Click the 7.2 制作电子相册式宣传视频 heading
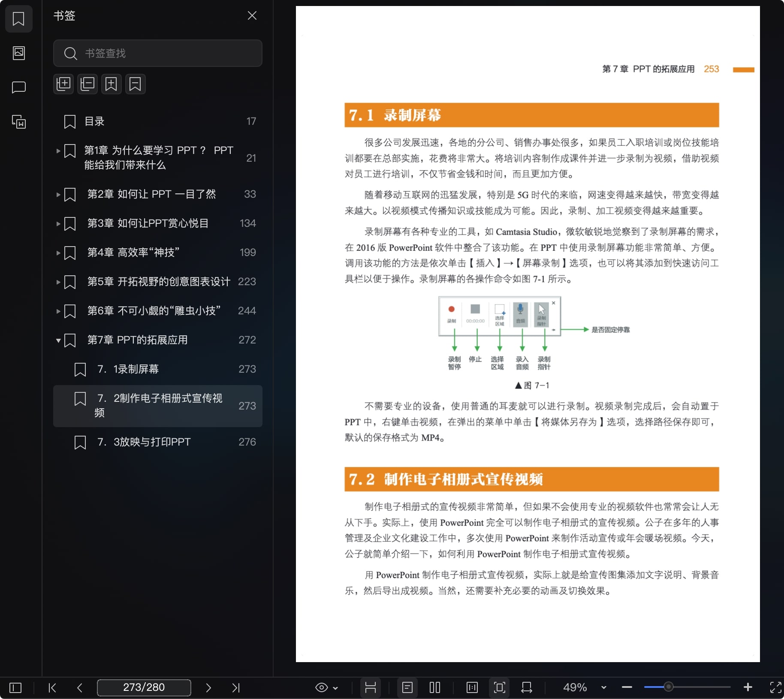784x699 pixels. click(x=446, y=479)
